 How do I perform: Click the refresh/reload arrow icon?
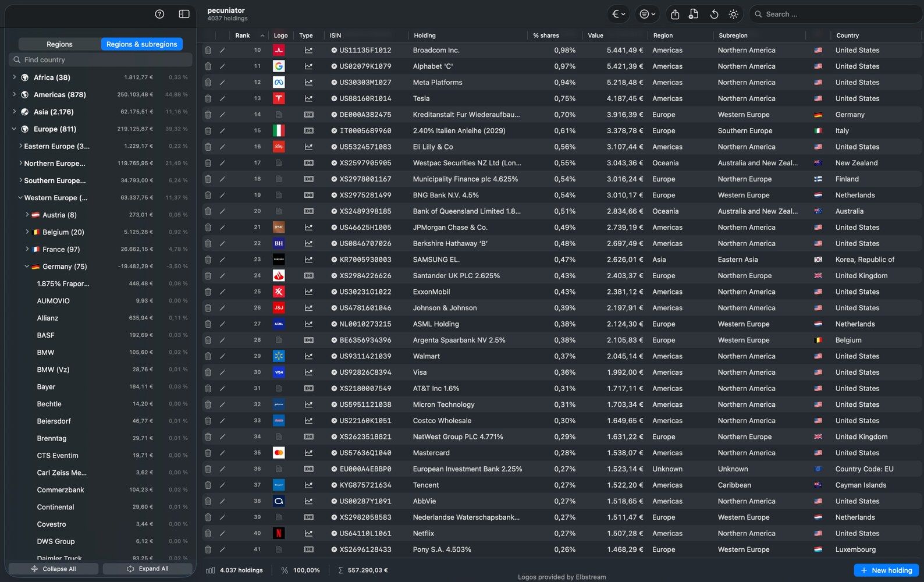(x=714, y=14)
